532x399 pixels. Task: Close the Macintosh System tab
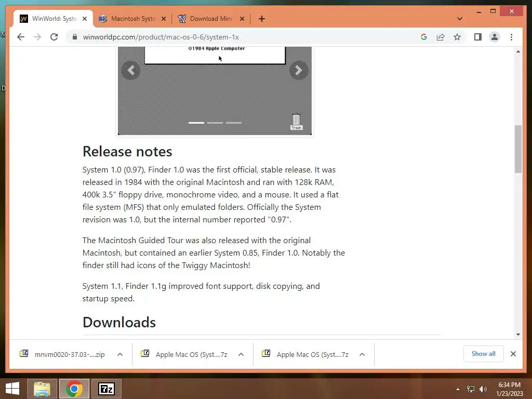[x=164, y=19]
